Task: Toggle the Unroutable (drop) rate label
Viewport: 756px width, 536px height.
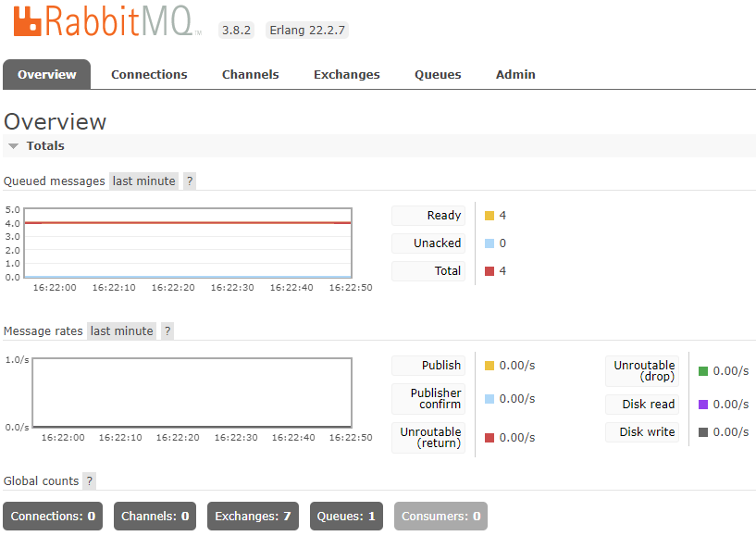Action: 642,371
